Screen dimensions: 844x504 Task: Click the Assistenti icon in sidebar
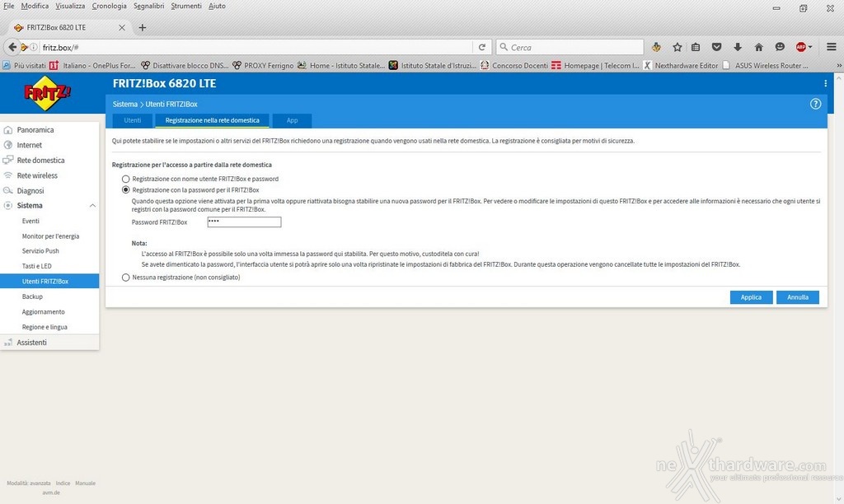tap(8, 342)
